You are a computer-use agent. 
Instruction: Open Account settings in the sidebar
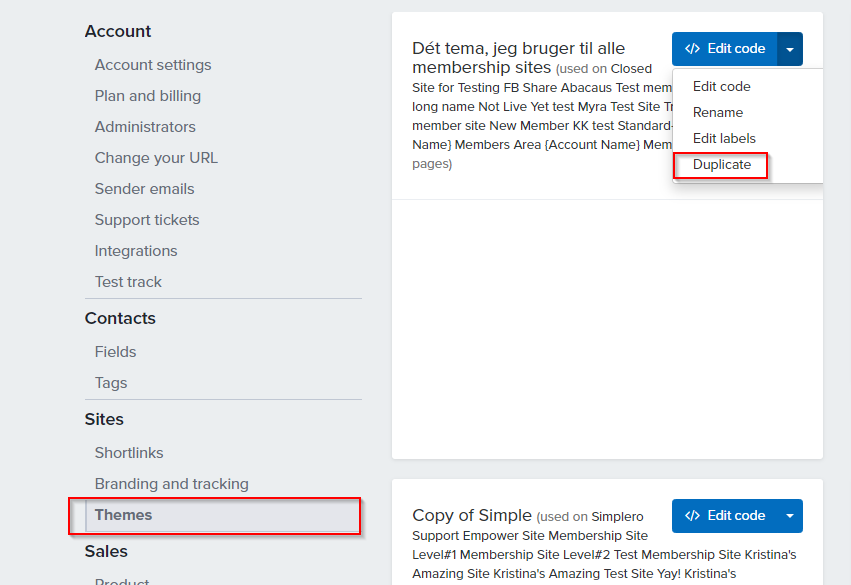[153, 65]
